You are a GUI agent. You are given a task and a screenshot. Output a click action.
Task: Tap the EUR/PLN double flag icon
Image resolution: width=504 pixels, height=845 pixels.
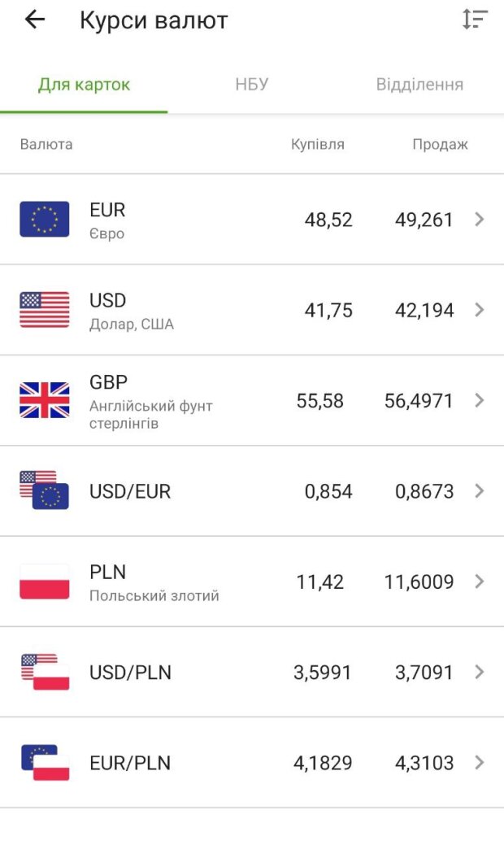pos(45,763)
